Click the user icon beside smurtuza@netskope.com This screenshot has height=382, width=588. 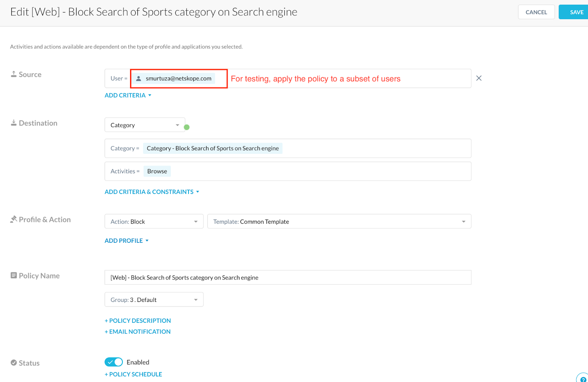pos(139,79)
